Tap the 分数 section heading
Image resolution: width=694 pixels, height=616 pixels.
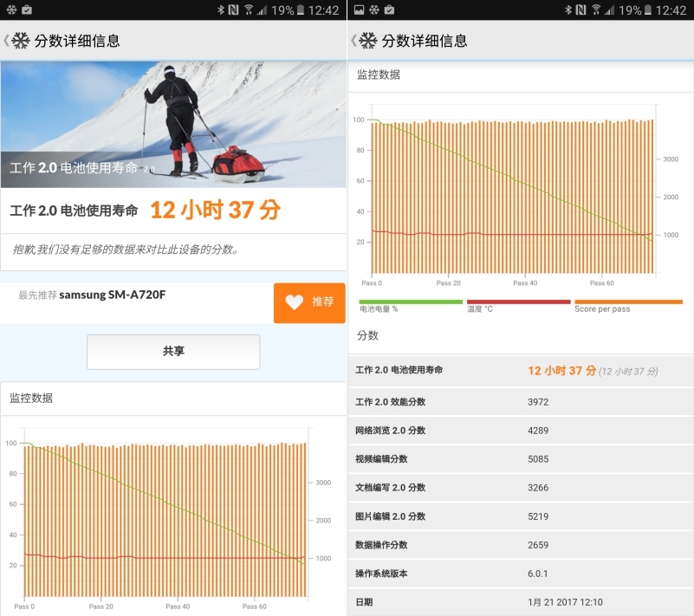[x=367, y=335]
